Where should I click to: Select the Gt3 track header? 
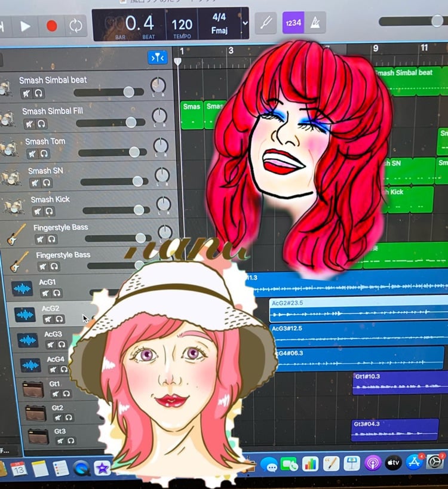60,431
